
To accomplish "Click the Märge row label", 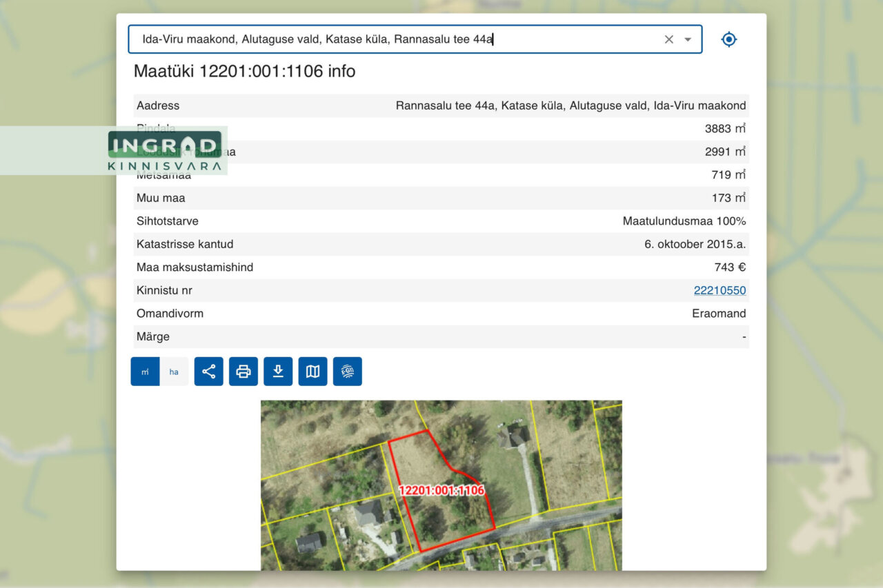I will (x=153, y=337).
